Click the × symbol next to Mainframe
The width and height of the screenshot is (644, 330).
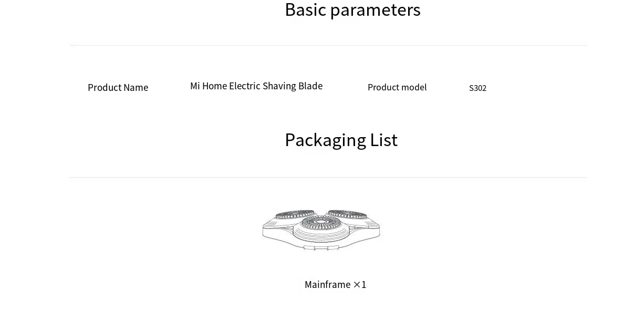pos(357,285)
